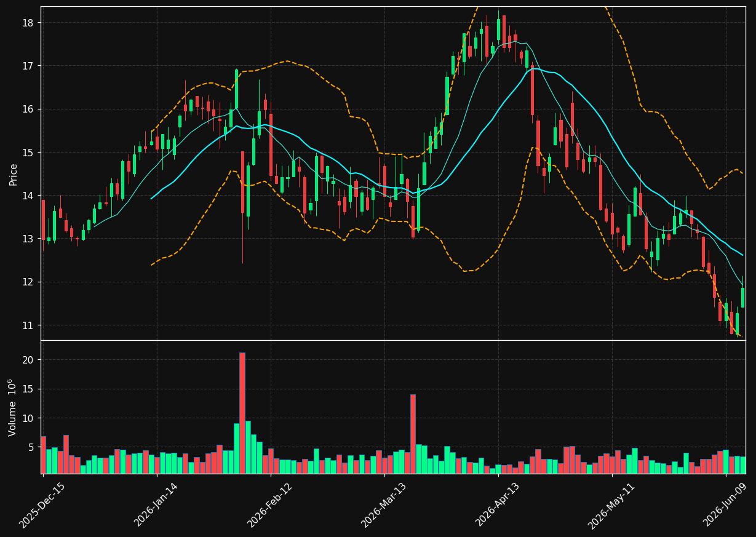
Task: Click the first red volume bar at Dec-15
Action: [43, 455]
